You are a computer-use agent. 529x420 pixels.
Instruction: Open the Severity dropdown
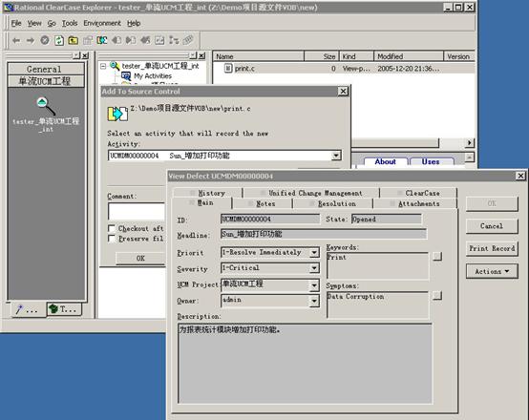314,268
